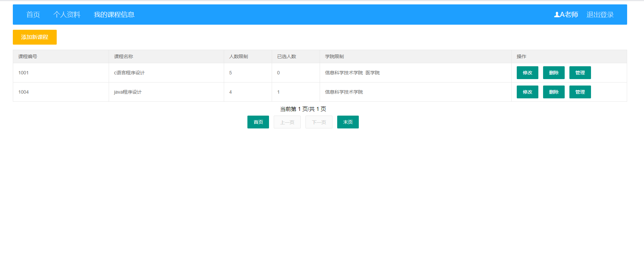Viewport: 644px width, 264px height.
Task: Open the 首页 navigation link
Action: [33, 15]
